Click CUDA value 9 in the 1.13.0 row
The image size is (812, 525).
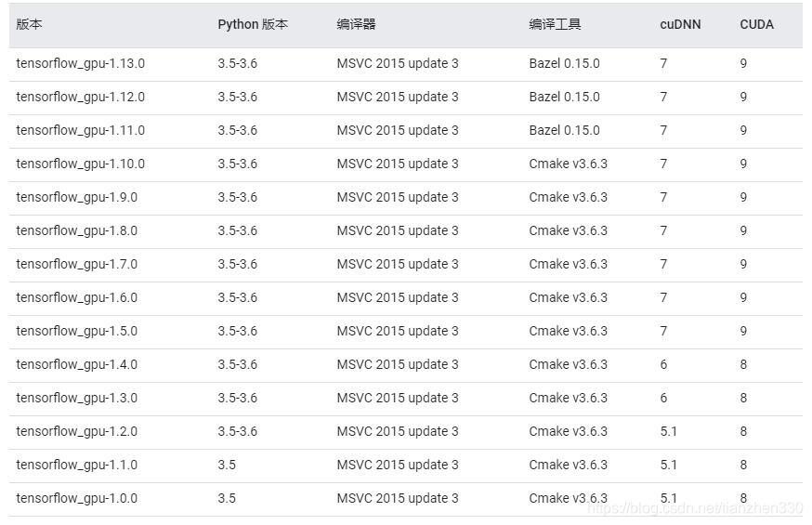tap(743, 64)
